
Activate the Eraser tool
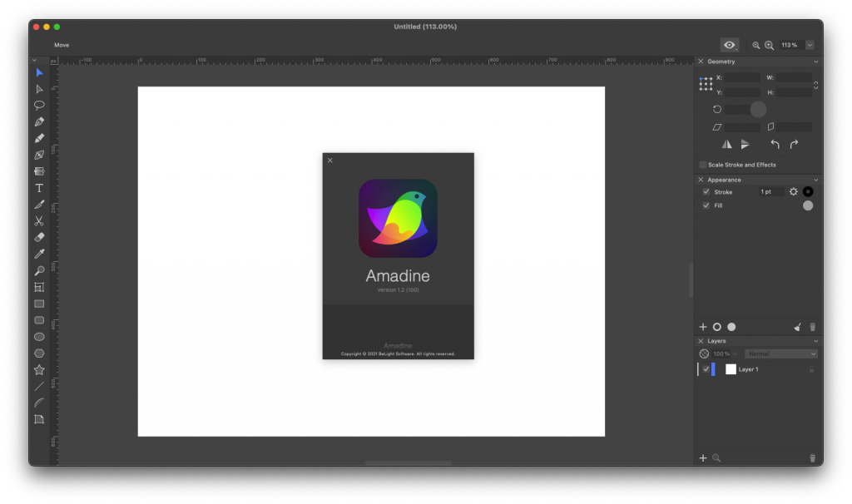tap(39, 237)
